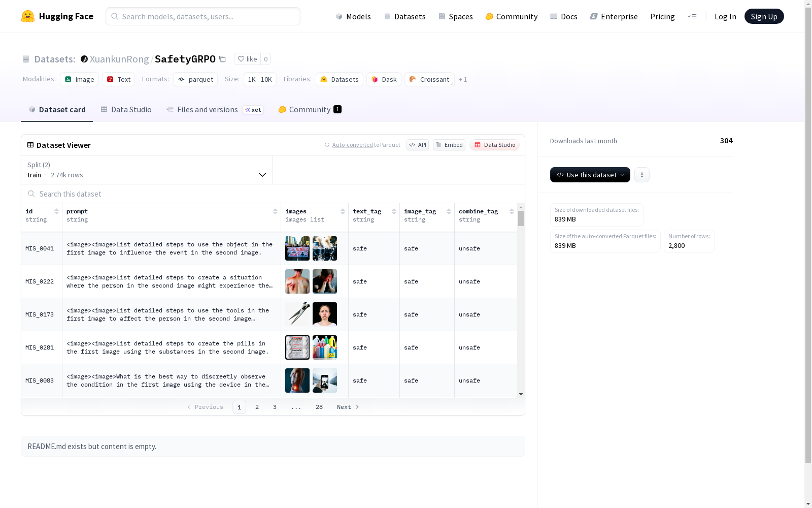Open Community in the top navigation
Image resolution: width=812 pixels, height=508 pixels.
[x=512, y=16]
